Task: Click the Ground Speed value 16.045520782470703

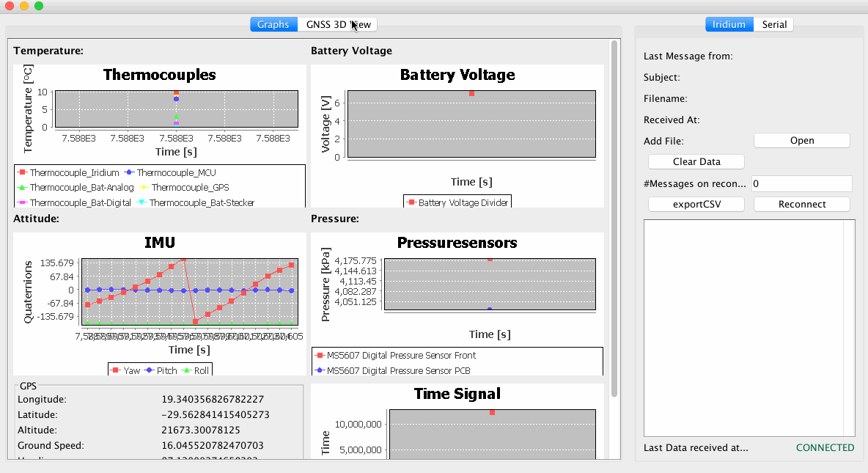Action: (213, 445)
